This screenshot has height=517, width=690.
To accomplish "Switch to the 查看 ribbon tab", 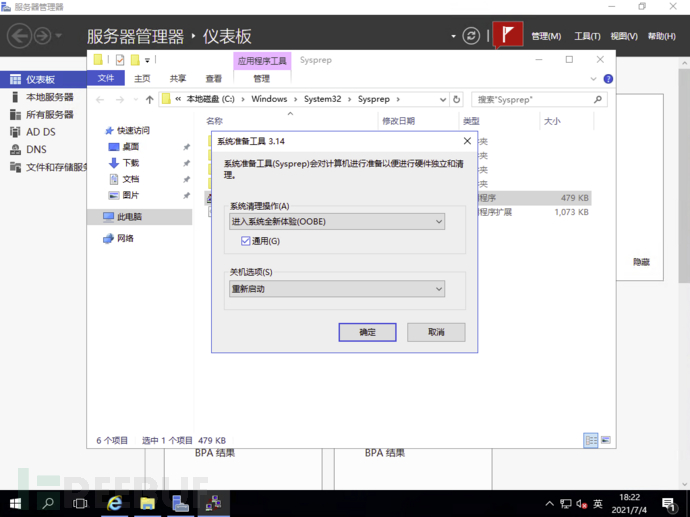I will [214, 78].
